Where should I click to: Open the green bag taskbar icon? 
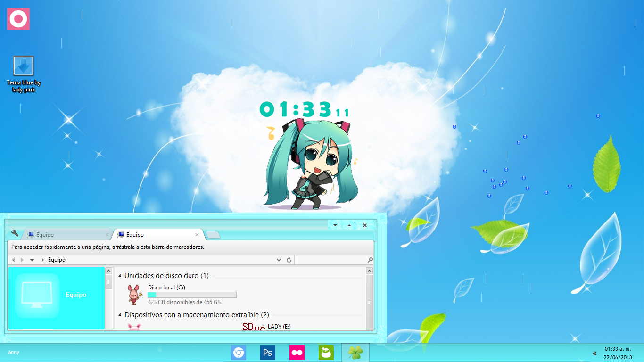[x=326, y=353]
